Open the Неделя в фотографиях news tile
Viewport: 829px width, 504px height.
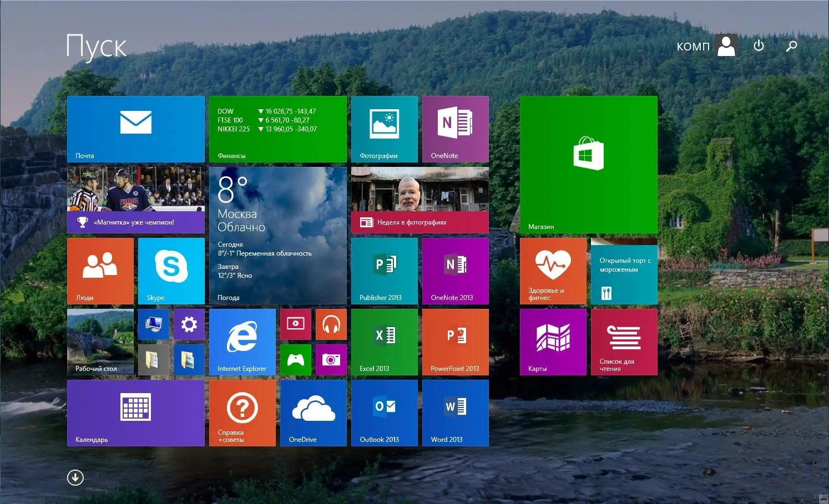pyautogui.click(x=420, y=200)
